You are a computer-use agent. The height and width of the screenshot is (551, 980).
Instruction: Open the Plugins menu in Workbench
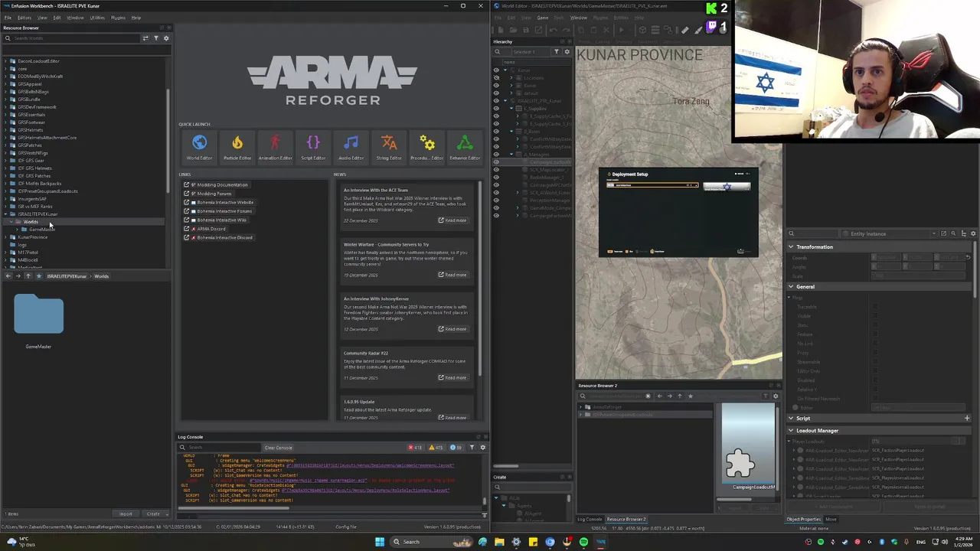pos(118,18)
